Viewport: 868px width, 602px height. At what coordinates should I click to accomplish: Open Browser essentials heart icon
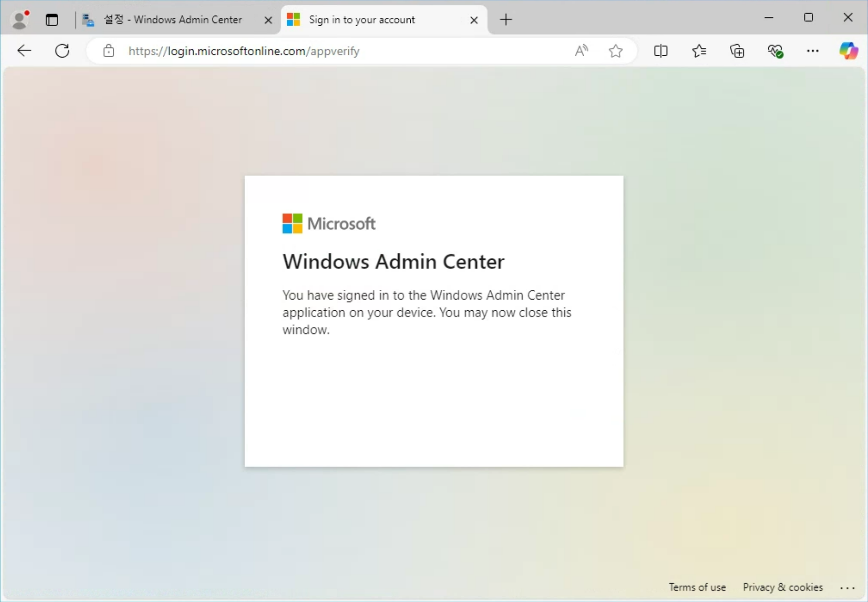point(775,50)
